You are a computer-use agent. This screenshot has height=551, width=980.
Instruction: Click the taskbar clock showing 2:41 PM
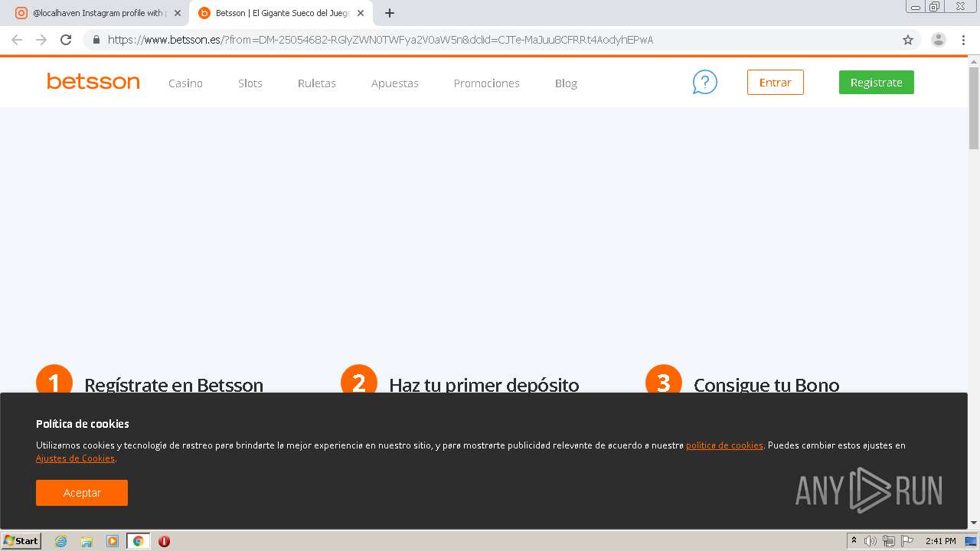tap(941, 541)
